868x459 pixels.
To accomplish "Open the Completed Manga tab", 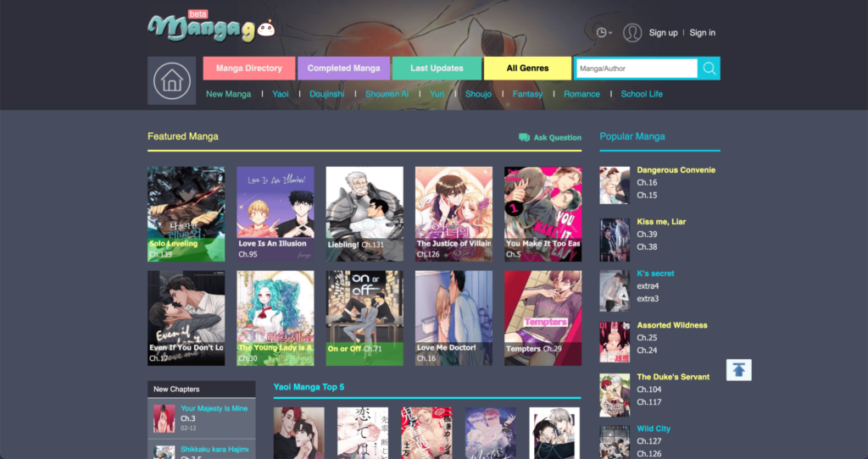I will 343,69.
